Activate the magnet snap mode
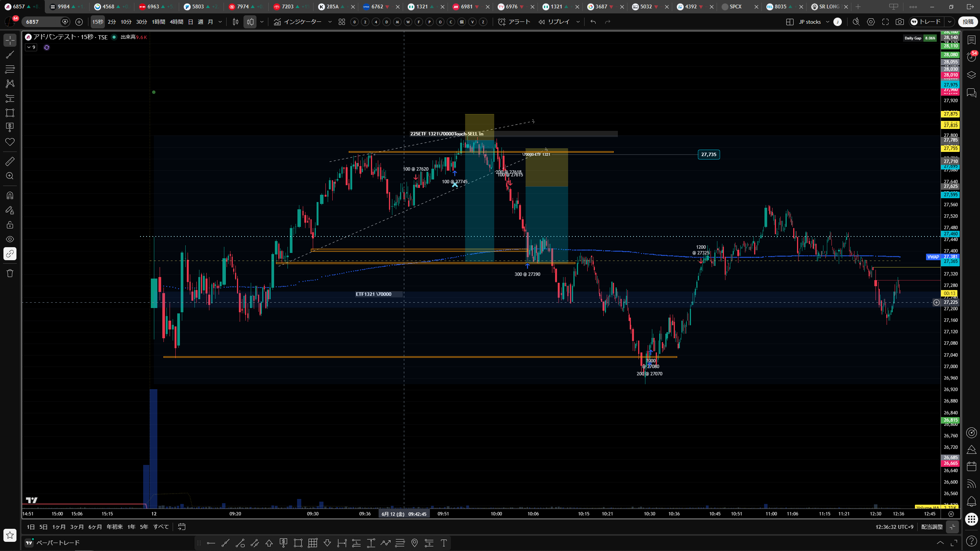The width and height of the screenshot is (980, 551). click(x=10, y=196)
